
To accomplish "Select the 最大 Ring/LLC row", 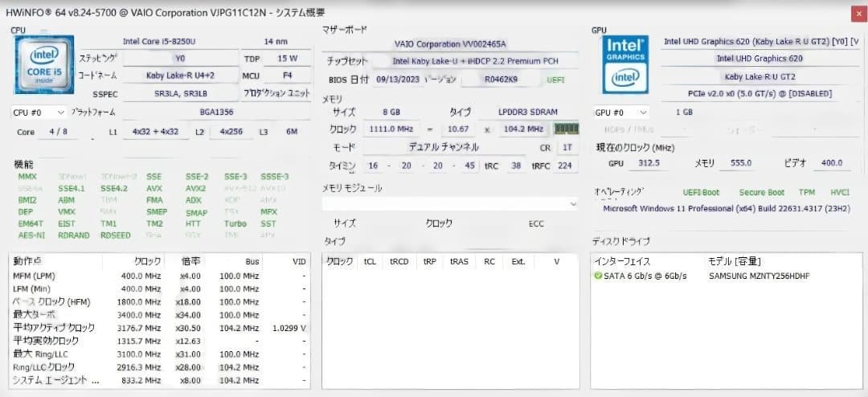I will click(159, 354).
